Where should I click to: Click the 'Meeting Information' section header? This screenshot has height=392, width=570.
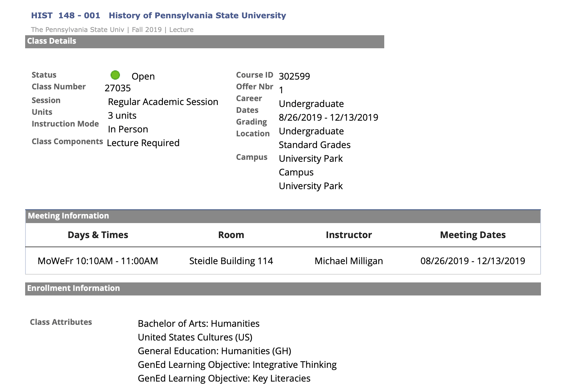pos(283,216)
